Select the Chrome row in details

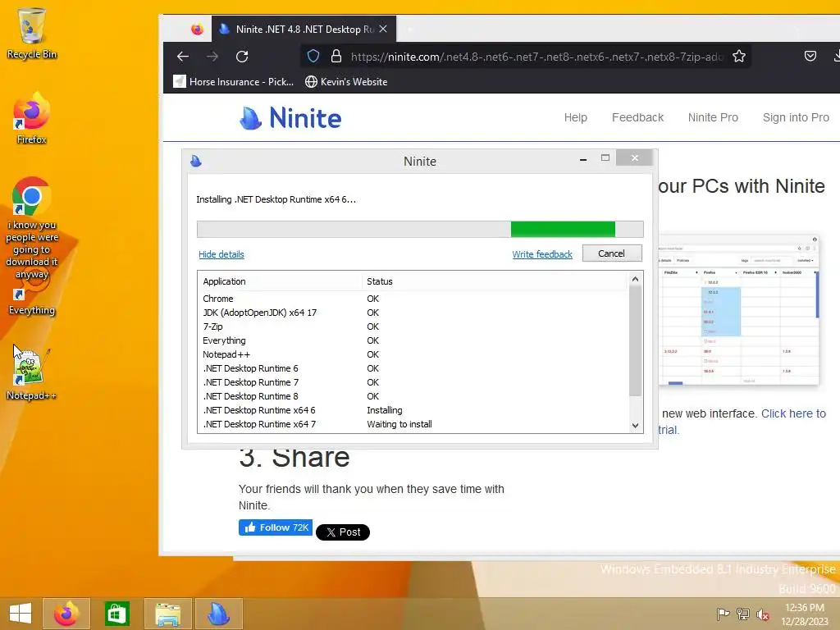(x=413, y=299)
